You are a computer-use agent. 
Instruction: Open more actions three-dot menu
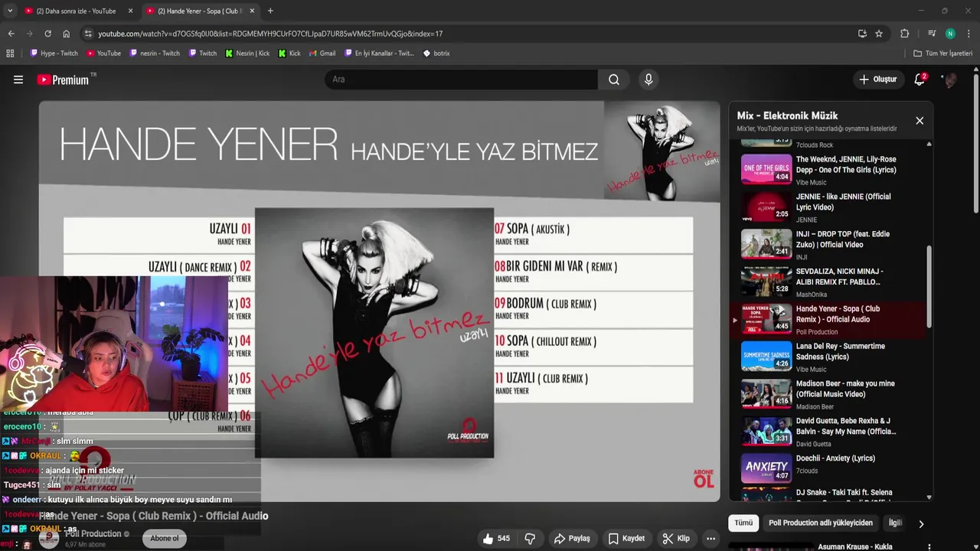[x=711, y=539]
